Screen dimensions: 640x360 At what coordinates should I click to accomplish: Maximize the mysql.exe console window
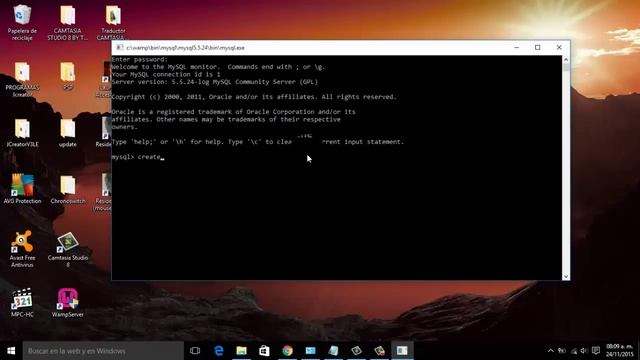pyautogui.click(x=538, y=48)
